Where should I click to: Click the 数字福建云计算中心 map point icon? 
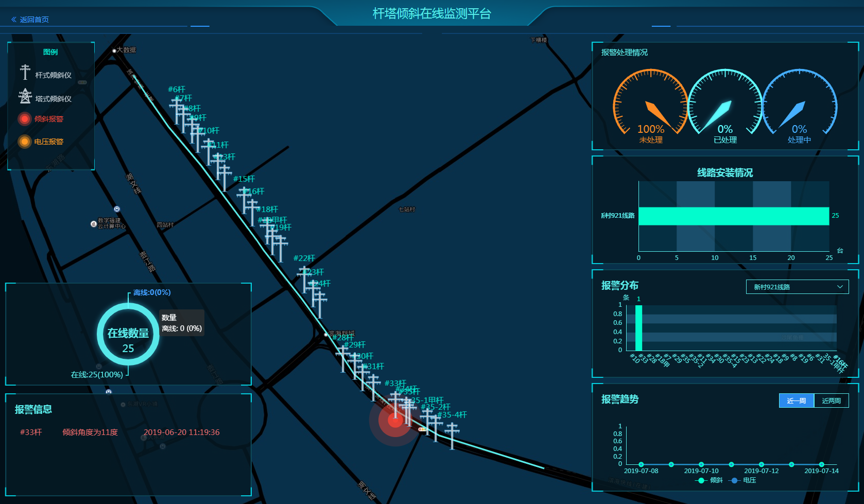coord(94,223)
